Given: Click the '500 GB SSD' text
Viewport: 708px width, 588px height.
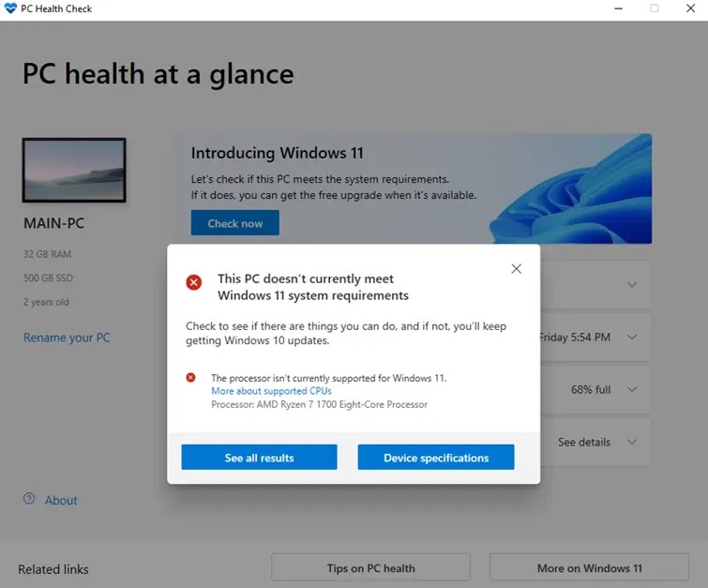Looking at the screenshot, I should tap(48, 278).
